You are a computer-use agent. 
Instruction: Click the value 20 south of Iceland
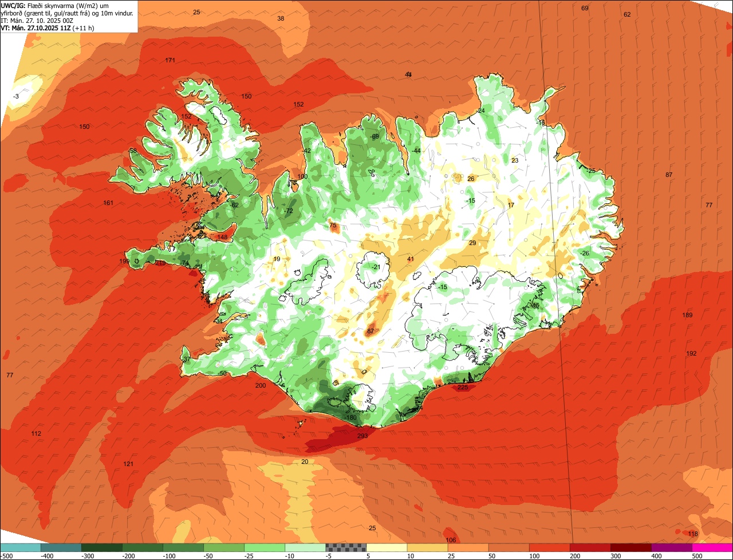tap(305, 462)
